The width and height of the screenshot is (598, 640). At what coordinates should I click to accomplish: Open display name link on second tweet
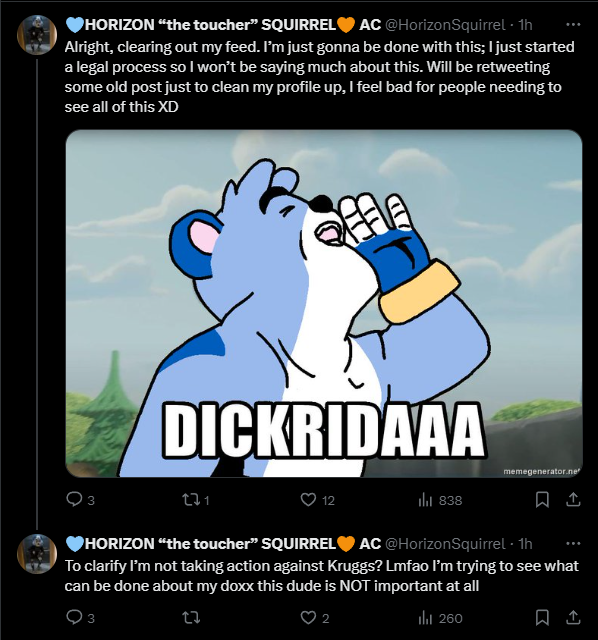point(223,543)
